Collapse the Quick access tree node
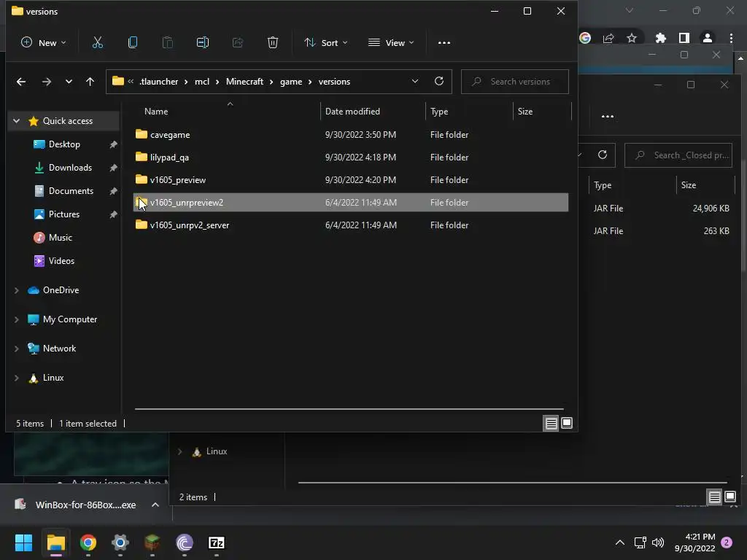747x560 pixels. coord(16,121)
